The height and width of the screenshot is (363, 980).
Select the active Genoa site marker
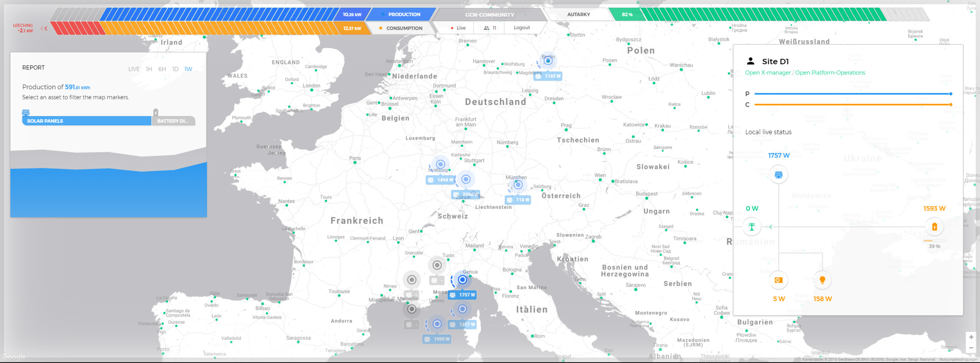pyautogui.click(x=462, y=280)
